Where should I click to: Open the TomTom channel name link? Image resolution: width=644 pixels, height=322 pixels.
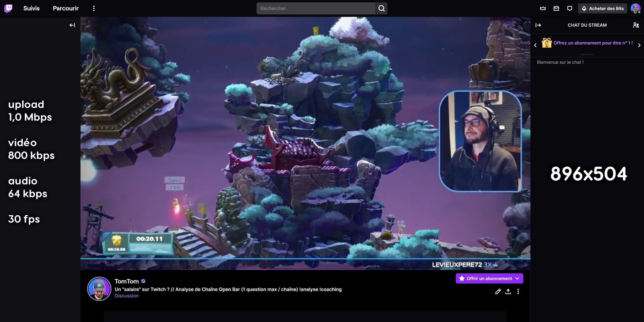coord(127,281)
